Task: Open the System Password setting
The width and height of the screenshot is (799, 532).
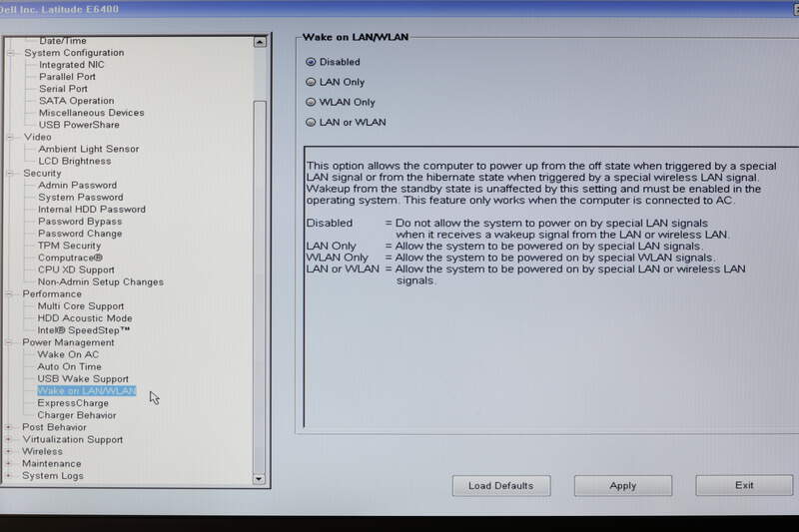Action: pos(81,198)
